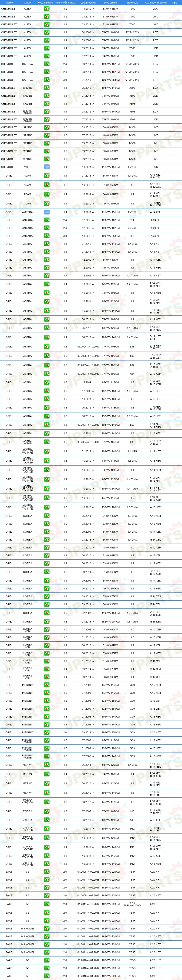The width and height of the screenshot is (182, 980).
Task: Click petrol icon in Astra L69 row
Action: pyautogui.click(x=46, y=425)
